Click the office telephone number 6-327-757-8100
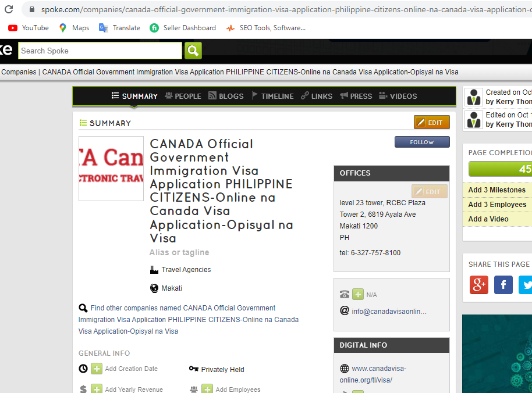532x393 pixels. pyautogui.click(x=375, y=253)
